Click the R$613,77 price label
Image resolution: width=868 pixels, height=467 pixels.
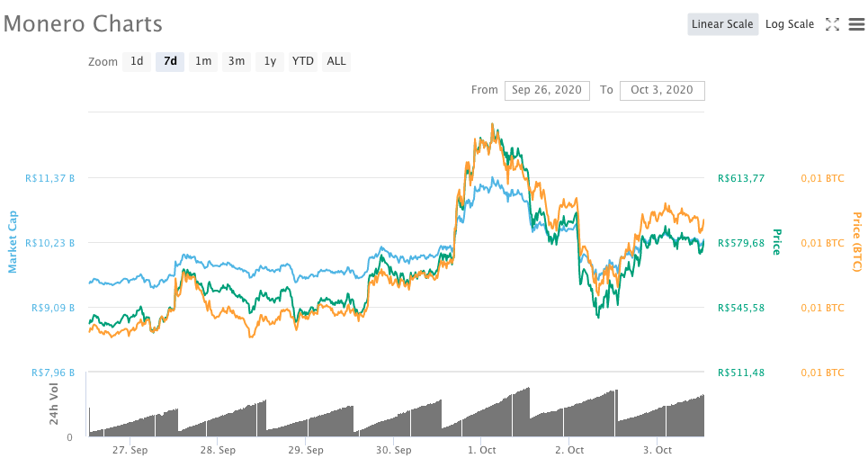point(741,178)
